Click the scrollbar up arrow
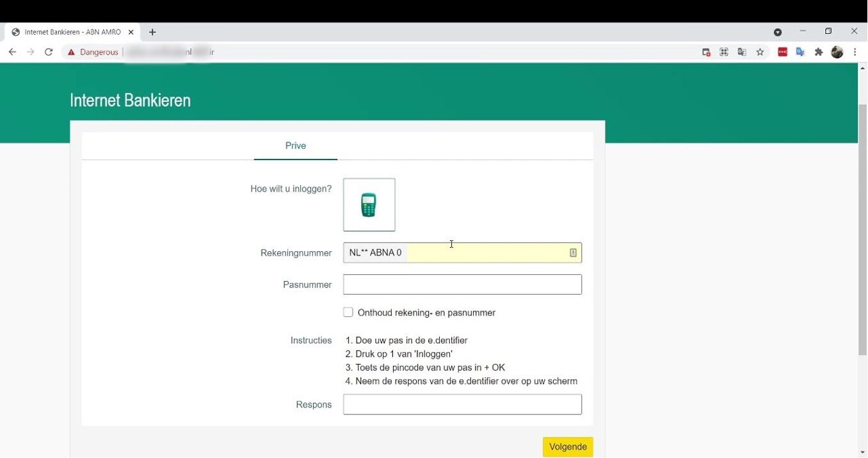Image resolution: width=868 pixels, height=458 pixels. pyautogui.click(x=863, y=67)
